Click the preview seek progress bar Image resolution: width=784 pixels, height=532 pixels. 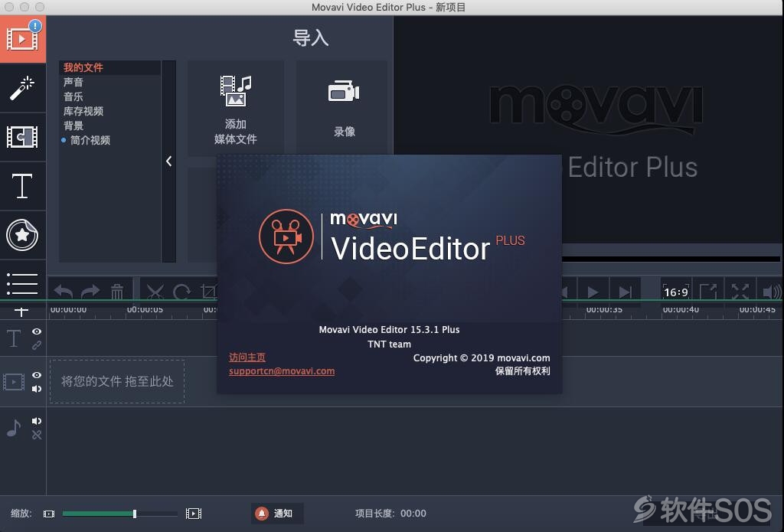671,259
